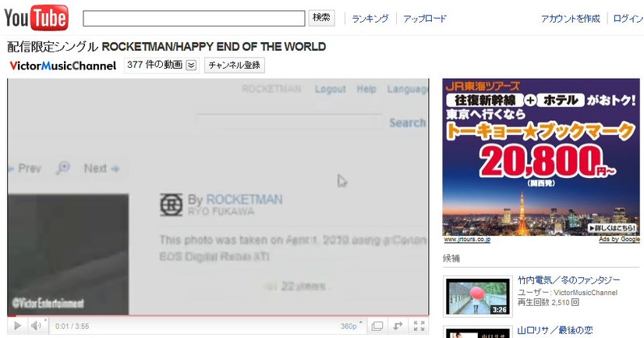
Task: Play the video with the play button
Action: [17, 326]
